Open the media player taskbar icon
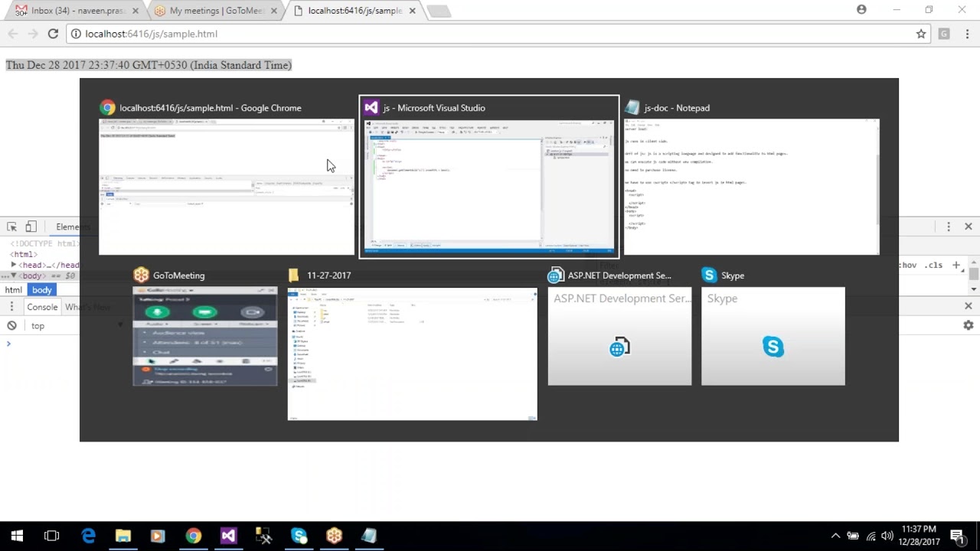The image size is (980, 551). (x=158, y=536)
